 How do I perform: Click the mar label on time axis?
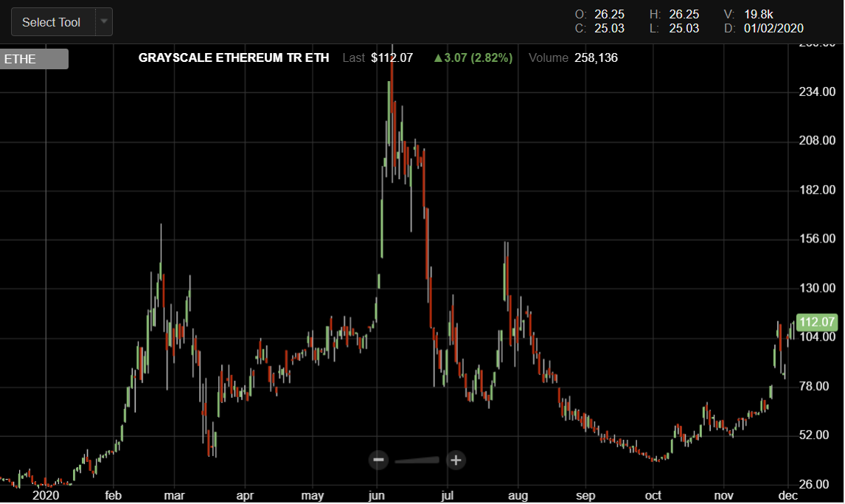(x=174, y=495)
